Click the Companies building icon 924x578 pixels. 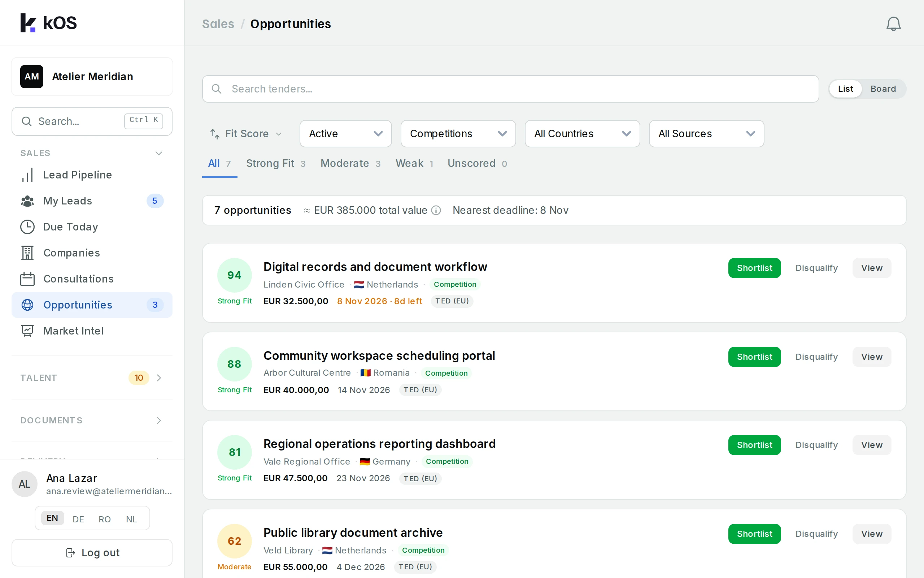click(27, 253)
